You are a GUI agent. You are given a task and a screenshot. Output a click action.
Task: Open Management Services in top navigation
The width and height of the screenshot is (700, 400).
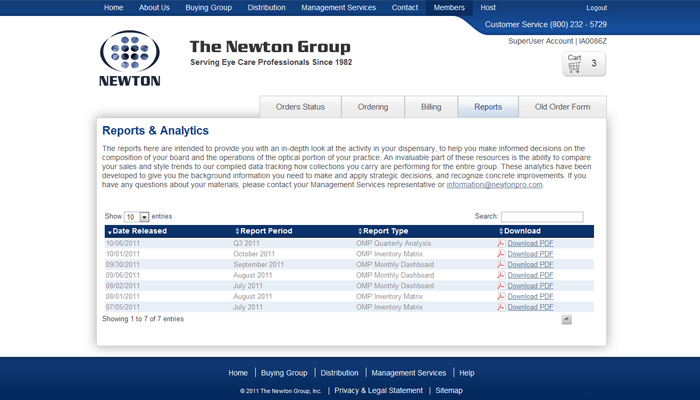(x=338, y=8)
